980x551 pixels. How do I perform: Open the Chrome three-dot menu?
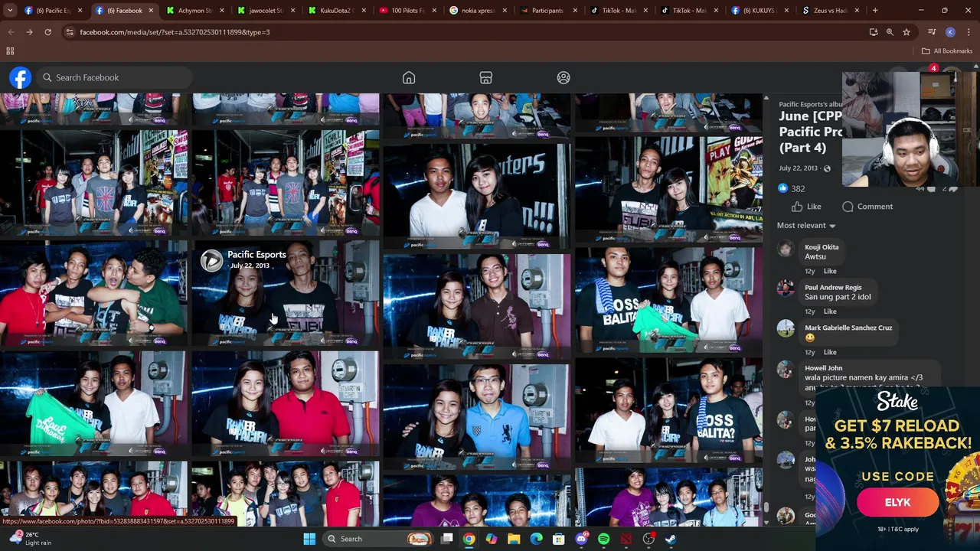tap(969, 32)
